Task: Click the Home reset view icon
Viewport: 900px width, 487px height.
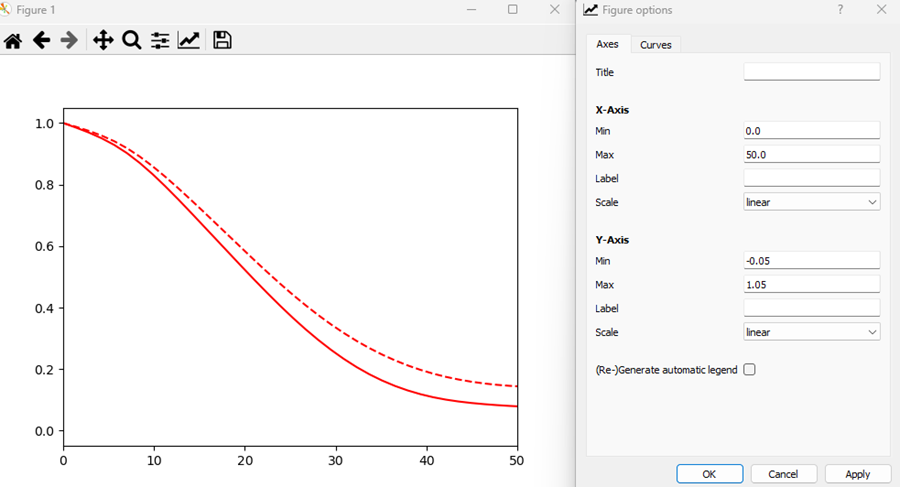Action: (13, 40)
